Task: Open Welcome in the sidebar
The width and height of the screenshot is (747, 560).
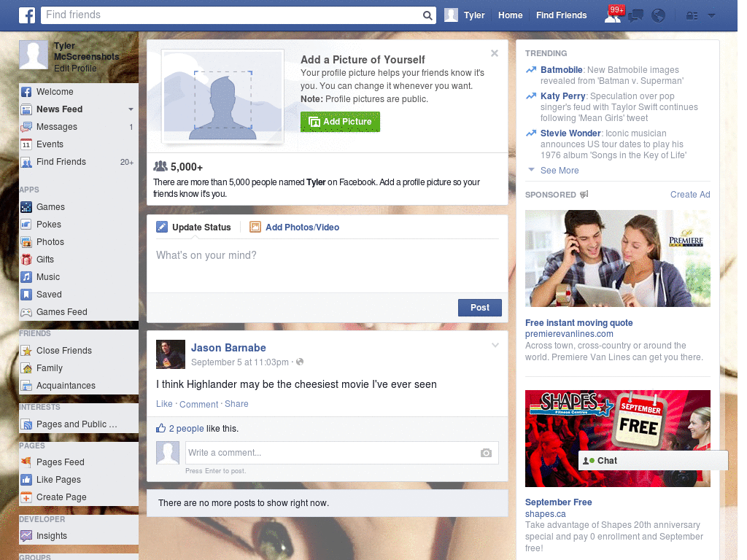Action: click(x=79, y=91)
